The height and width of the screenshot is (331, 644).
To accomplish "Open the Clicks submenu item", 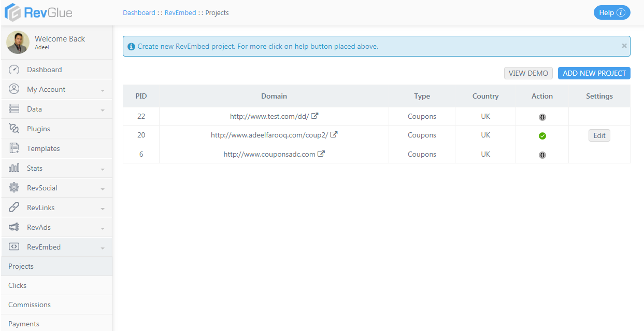I will coord(18,285).
